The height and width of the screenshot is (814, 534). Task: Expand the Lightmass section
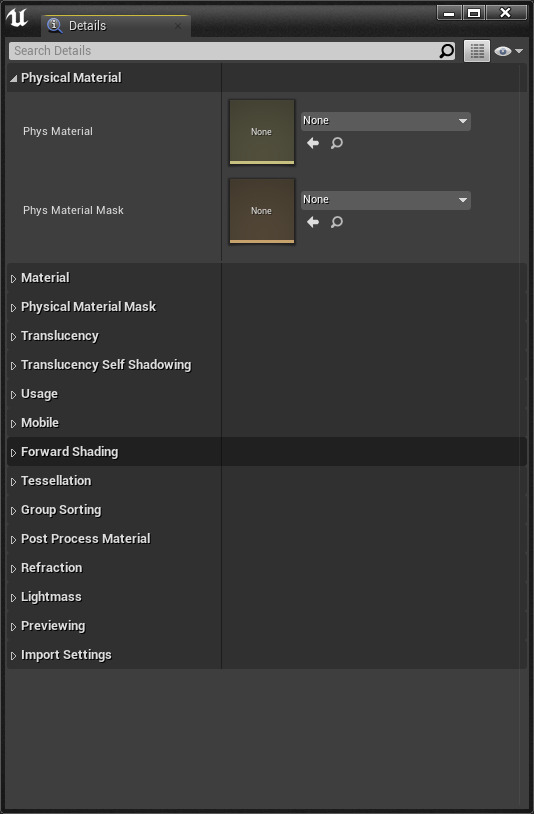click(13, 598)
